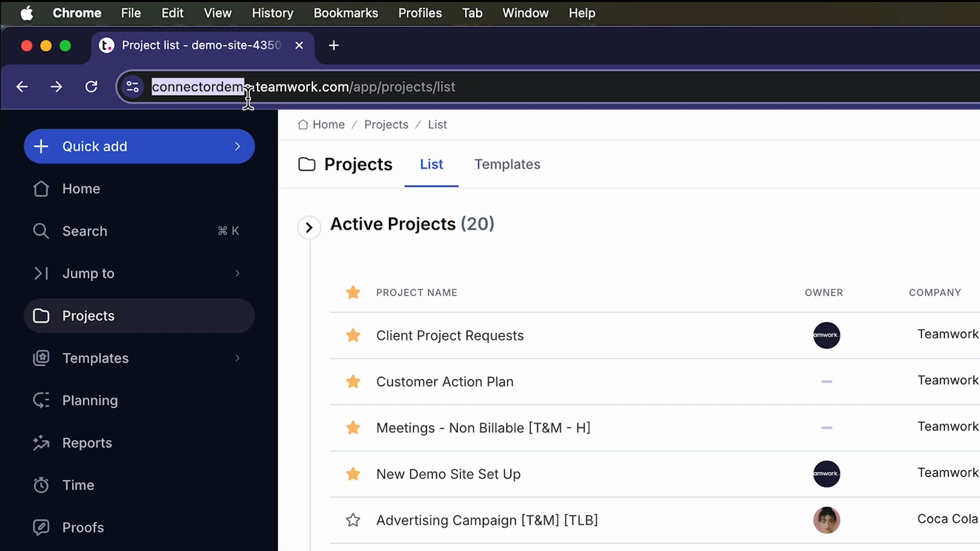Screen dimensions: 980x551
Task: Open the Planning sidebar icon
Action: pyautogui.click(x=41, y=400)
